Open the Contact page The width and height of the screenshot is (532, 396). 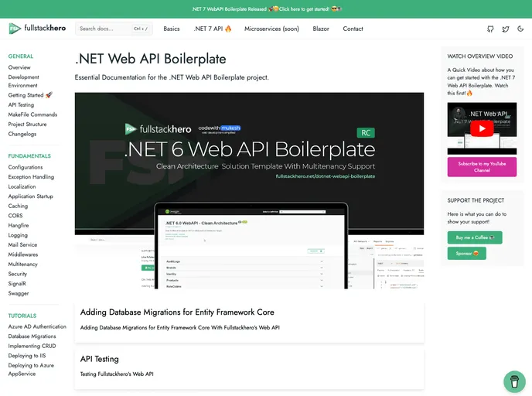tap(353, 29)
